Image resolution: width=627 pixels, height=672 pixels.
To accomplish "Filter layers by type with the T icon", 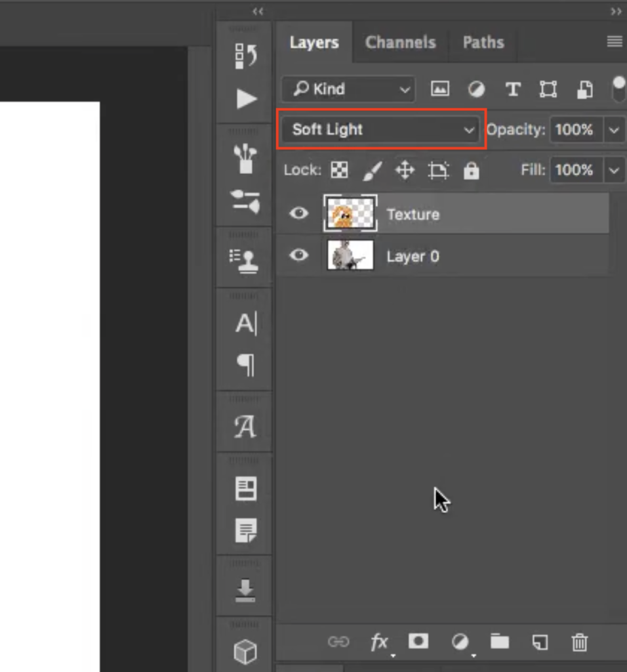I will click(x=513, y=89).
